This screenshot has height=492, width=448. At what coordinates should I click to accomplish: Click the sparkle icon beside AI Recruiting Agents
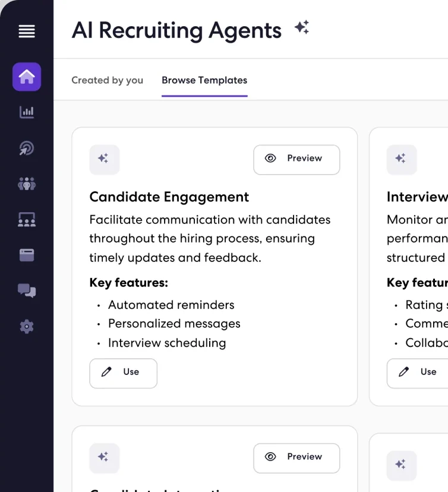302,27
